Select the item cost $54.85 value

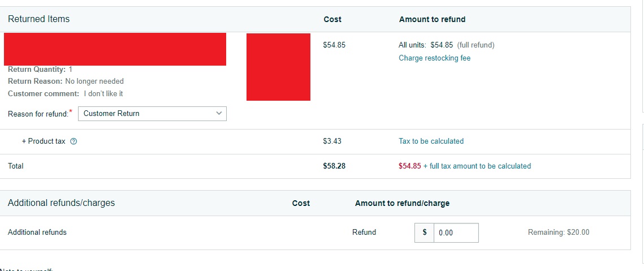[x=334, y=45]
